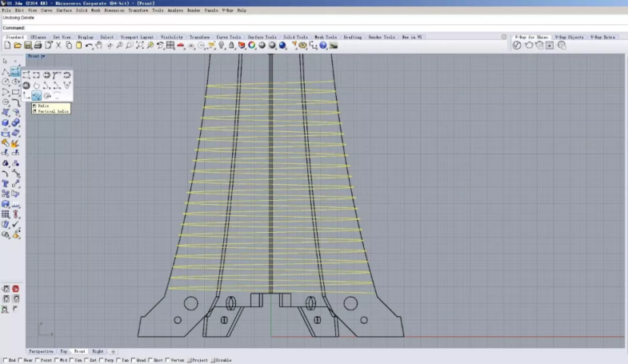Open toolbar options gear near V-Ray tabs
This screenshot has height=364, width=628.
[x=504, y=37]
